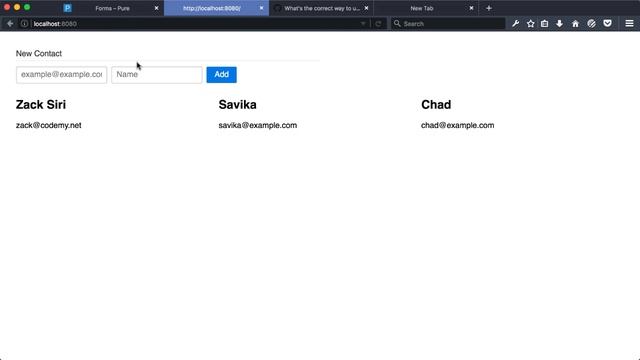Expand the URL history dropdown arrow
This screenshot has height=360, width=640.
pos(363,24)
